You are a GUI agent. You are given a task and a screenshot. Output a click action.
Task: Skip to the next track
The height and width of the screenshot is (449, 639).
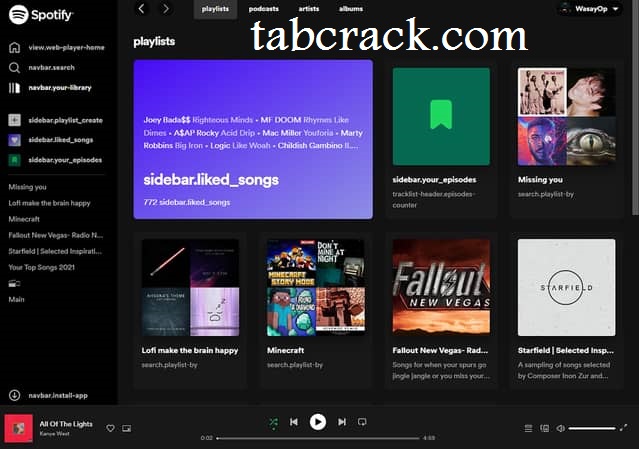tap(342, 422)
